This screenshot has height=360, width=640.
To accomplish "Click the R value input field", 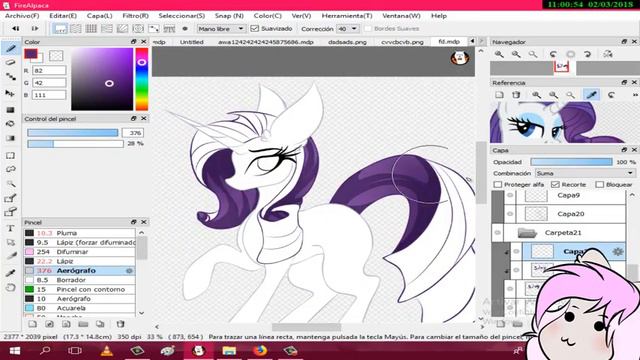I will (49, 70).
